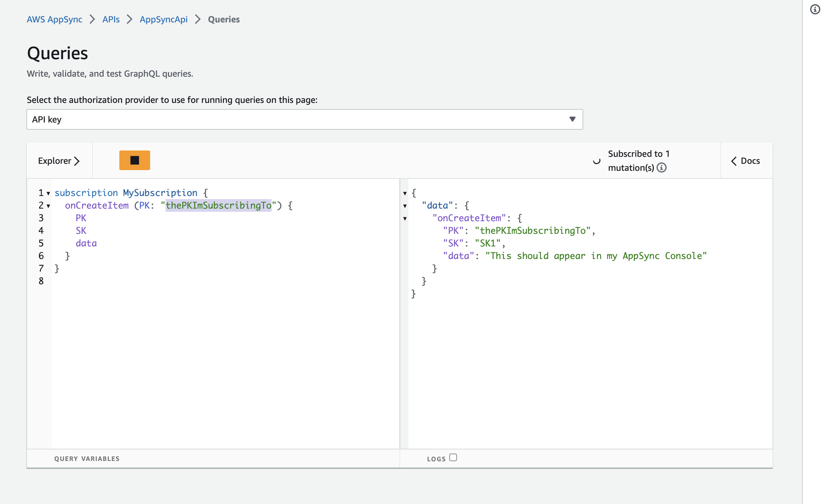Collapse the root brace in result pane
The width and height of the screenshot is (828, 504).
coord(405,193)
